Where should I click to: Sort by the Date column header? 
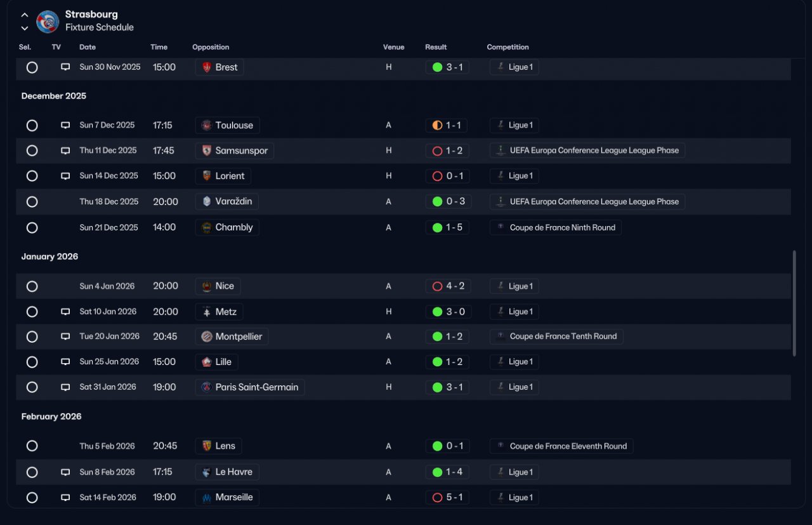coord(88,47)
